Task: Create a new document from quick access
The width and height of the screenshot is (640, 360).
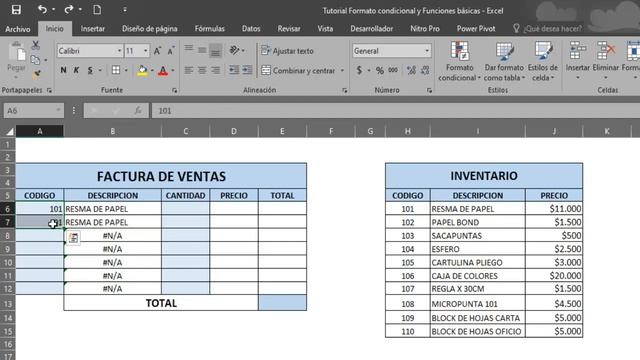Action: (97, 9)
